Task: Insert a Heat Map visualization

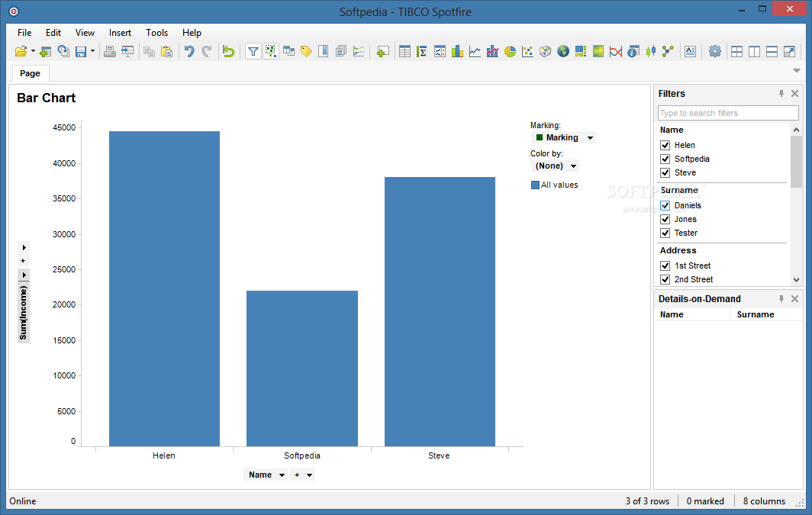Action: pos(598,51)
